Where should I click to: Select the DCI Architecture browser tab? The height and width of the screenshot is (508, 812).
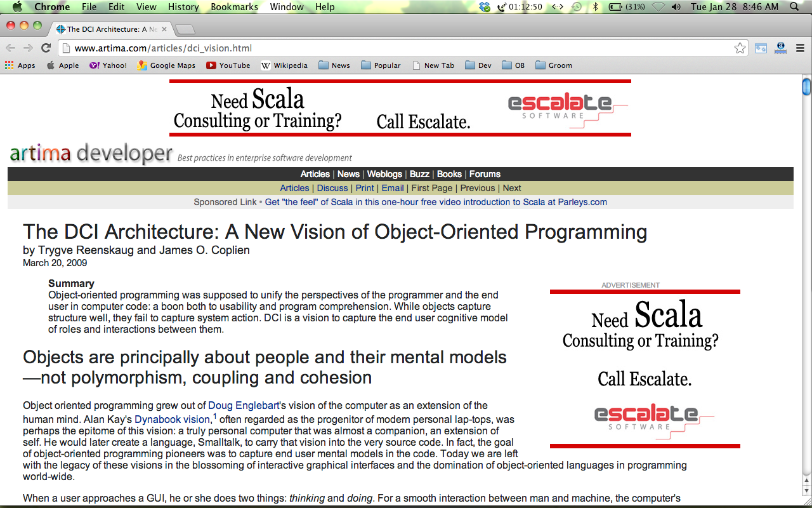point(108,29)
